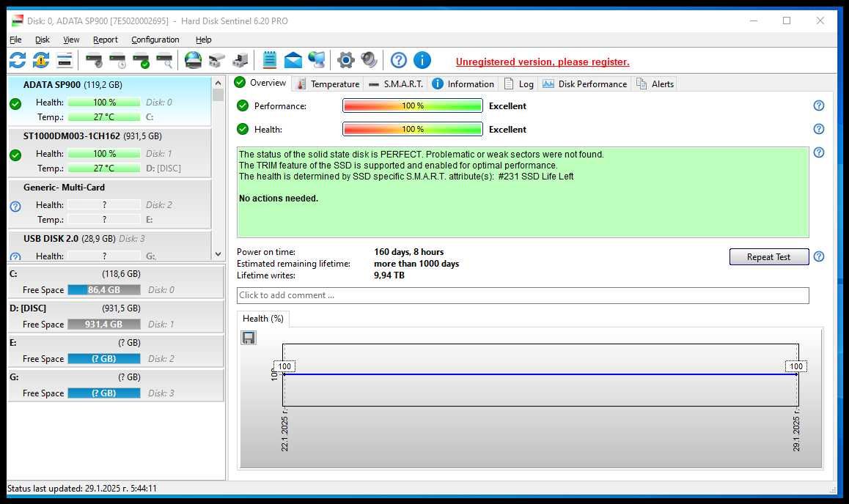Click the question status icon of Generic- Multi-Card
Screen dimensions: 849x504
(x=15, y=207)
